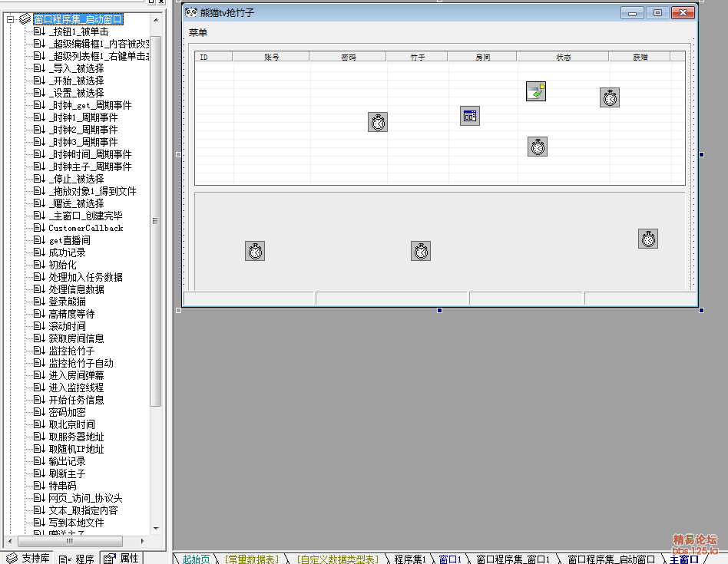Select the 网页_访问_协议头 subroutine
Image resolution: width=728 pixels, height=564 pixels.
(85, 498)
